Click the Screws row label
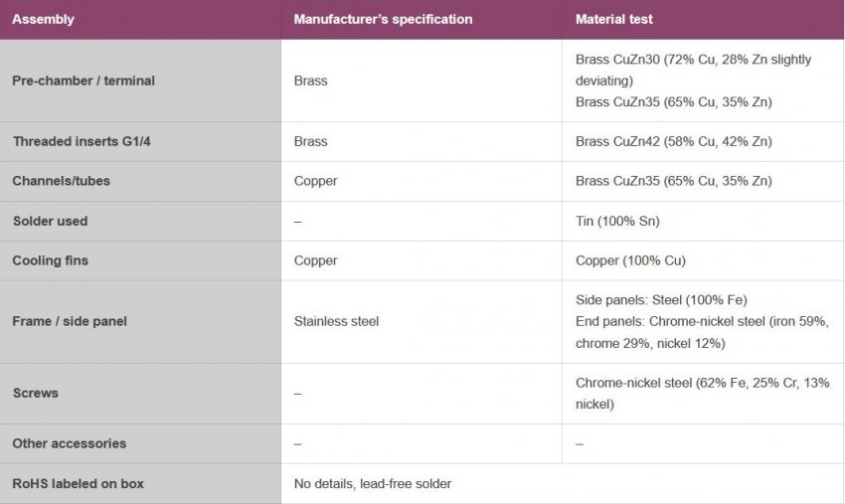Image resolution: width=845 pixels, height=504 pixels. pos(35,393)
